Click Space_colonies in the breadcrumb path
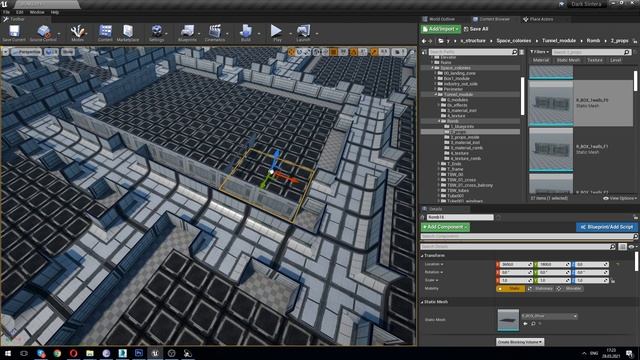Image resolution: width=640 pixels, height=360 pixels. (513, 41)
